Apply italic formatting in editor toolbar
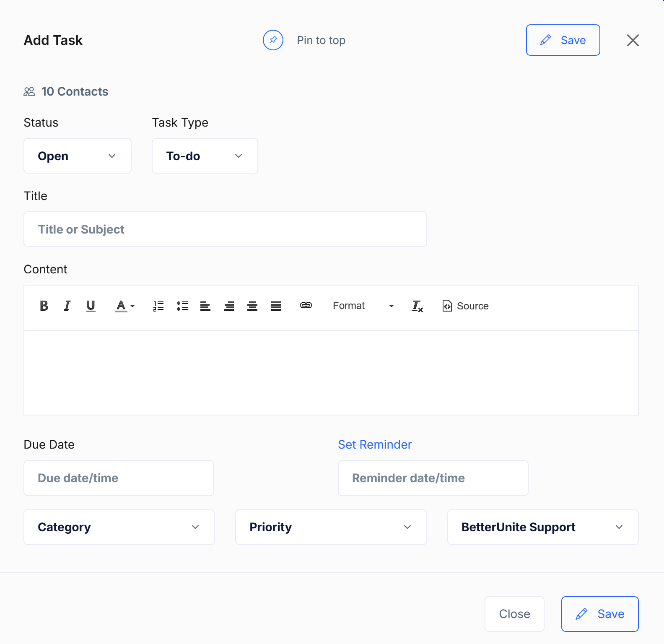The height and width of the screenshot is (644, 664). 67,306
